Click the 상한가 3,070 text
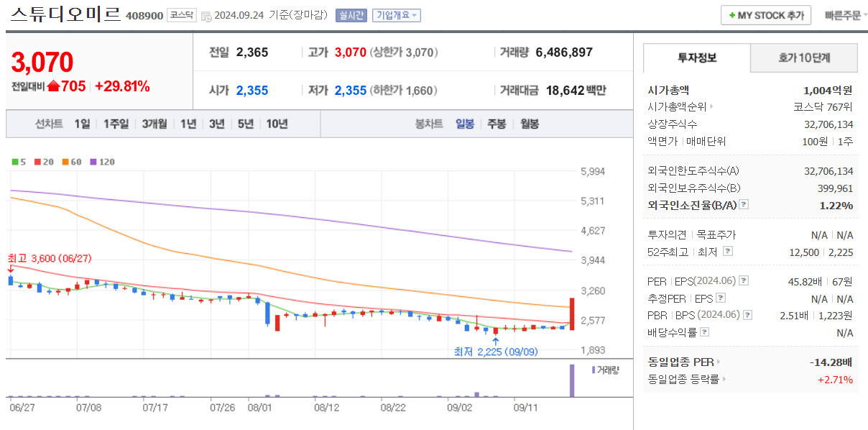Screen dimensions: 868x430 (404, 52)
